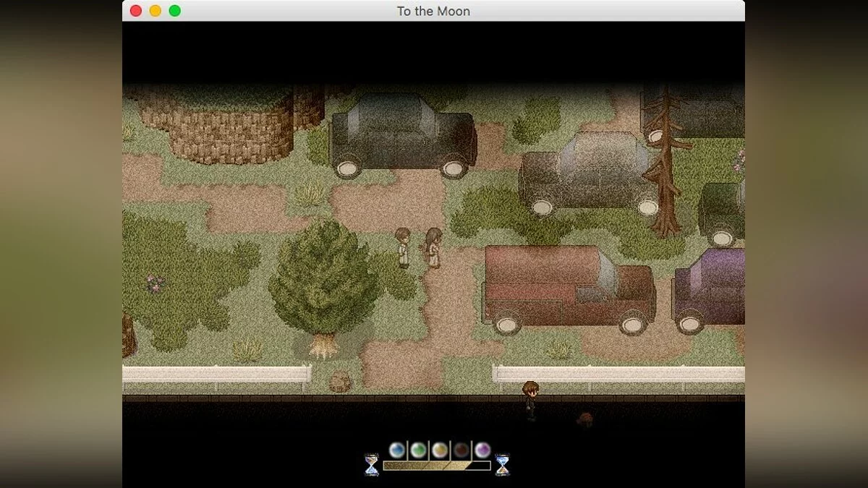Image resolution: width=868 pixels, height=488 pixels.
Task: Click the blue memory orb
Action: (397, 450)
